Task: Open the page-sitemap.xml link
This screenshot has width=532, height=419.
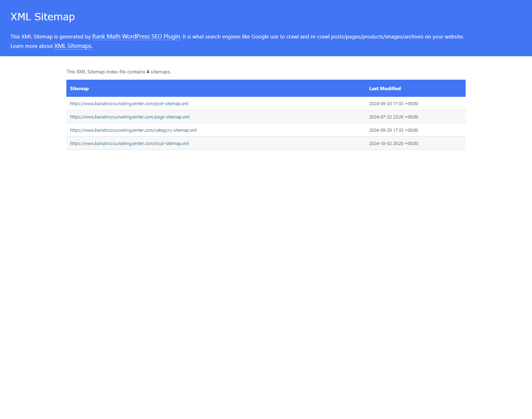Action: pos(130,117)
